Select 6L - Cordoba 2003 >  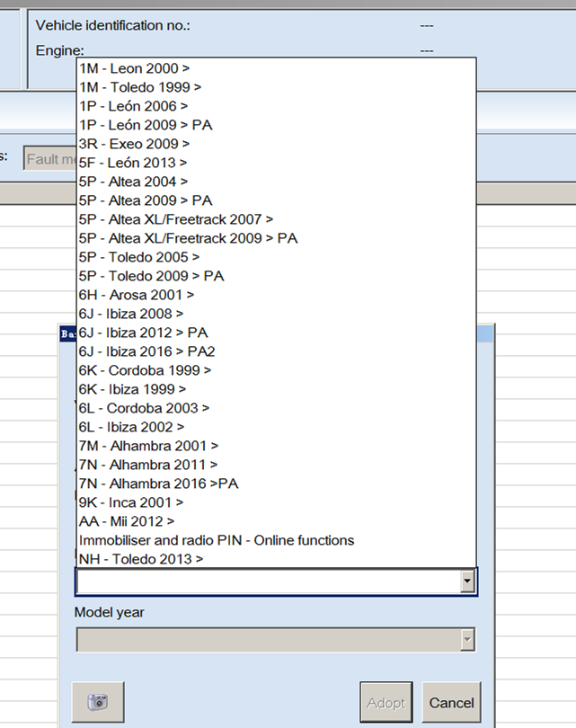(x=276, y=408)
